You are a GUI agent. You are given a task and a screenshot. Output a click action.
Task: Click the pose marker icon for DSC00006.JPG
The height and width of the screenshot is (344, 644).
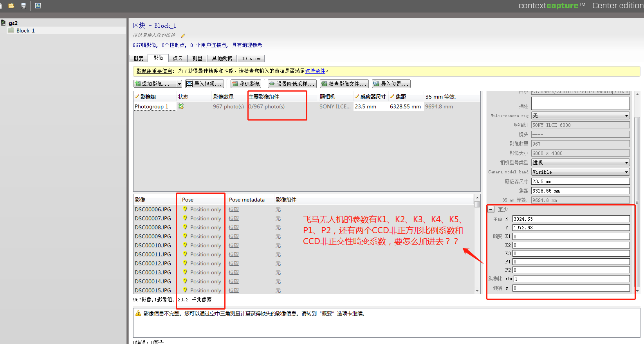point(185,209)
